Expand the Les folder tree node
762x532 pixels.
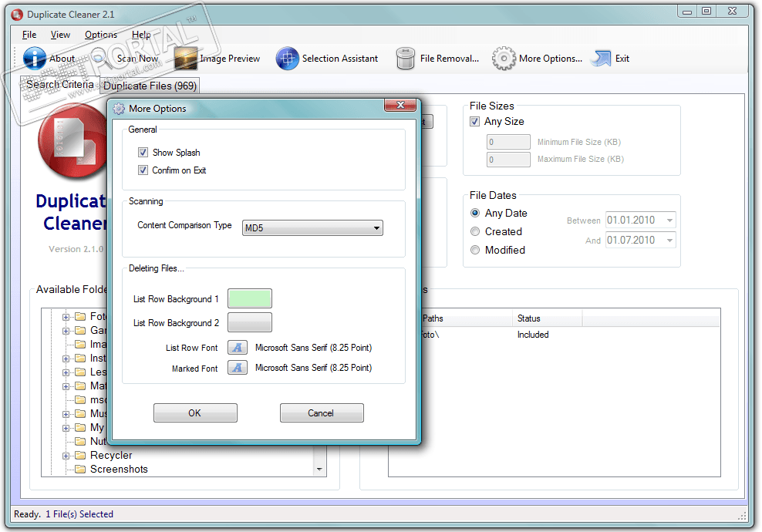(x=66, y=372)
